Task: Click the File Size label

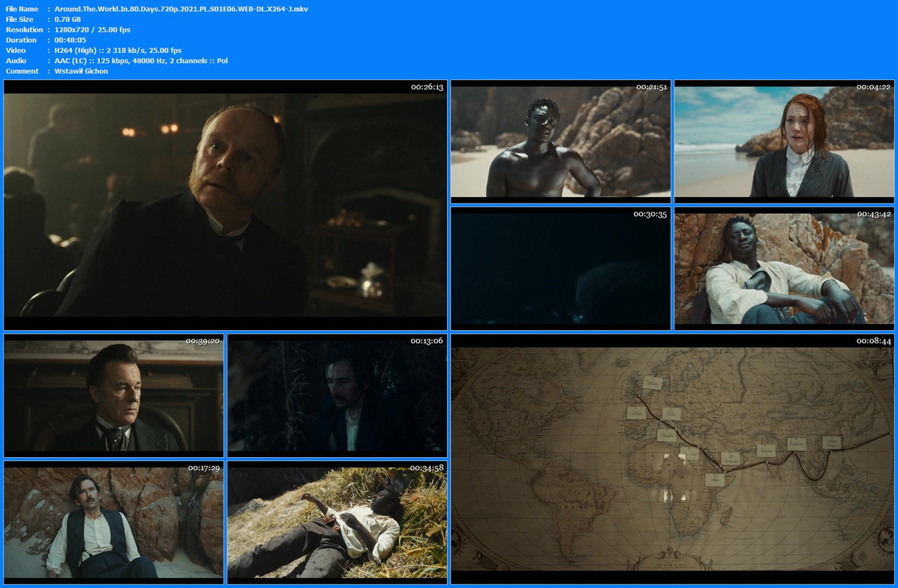Action: [x=20, y=19]
